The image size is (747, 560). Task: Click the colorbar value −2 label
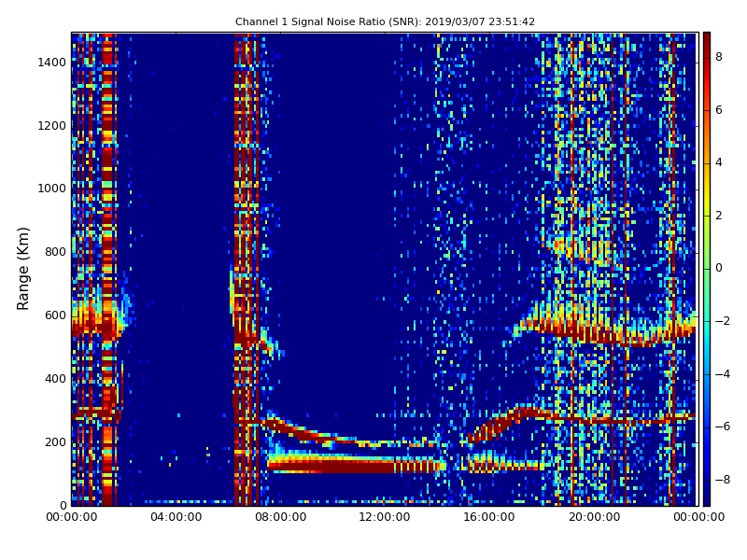tap(723, 321)
